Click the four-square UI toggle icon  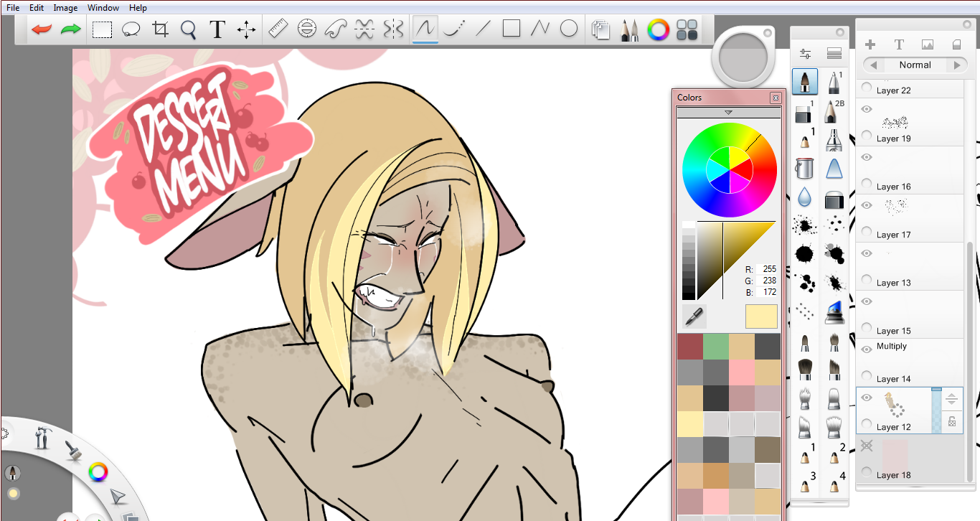pos(687,29)
